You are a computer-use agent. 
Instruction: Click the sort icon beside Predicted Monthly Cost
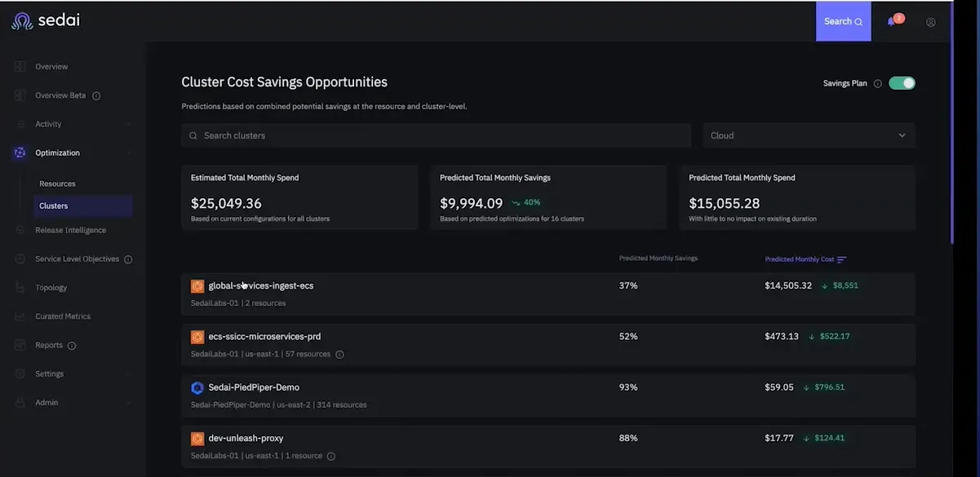click(x=842, y=259)
